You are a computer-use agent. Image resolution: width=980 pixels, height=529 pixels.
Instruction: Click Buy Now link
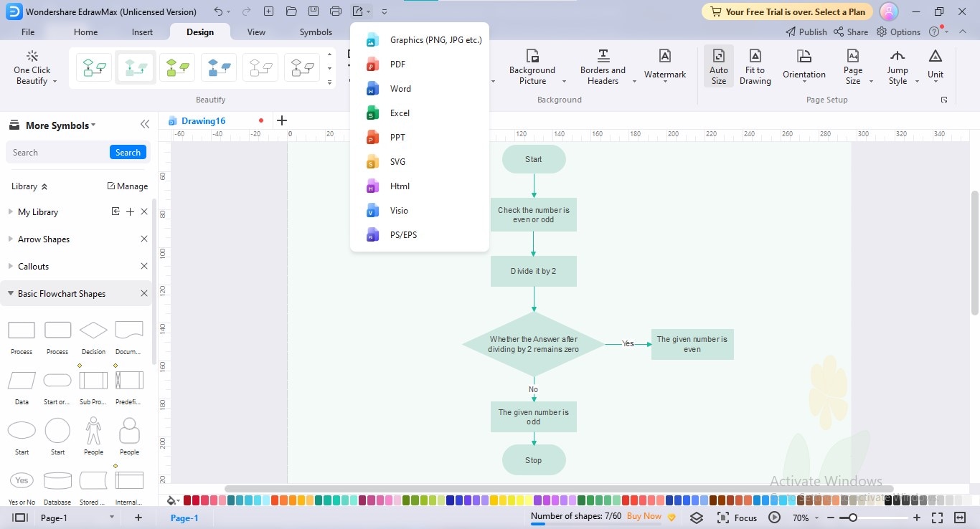644,516
